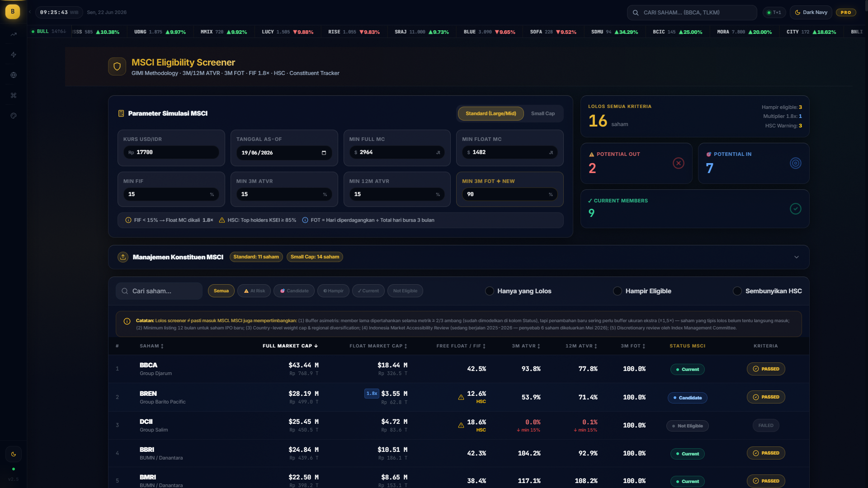The height and width of the screenshot is (488, 868).
Task: Click the magnifier icon in Cari saham box
Action: [125, 291]
